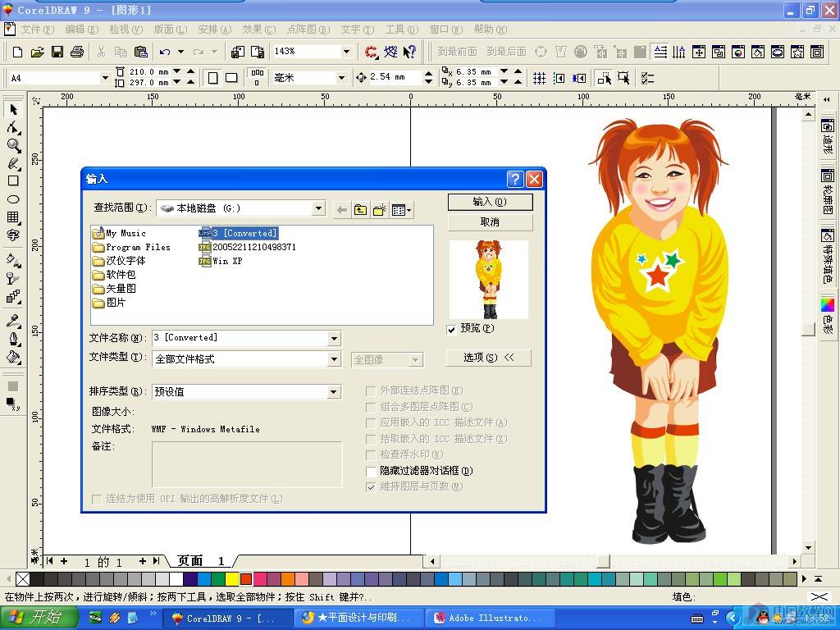Screen dimensions: 840x630
Task: Click the preview thumbnail of girl
Action: click(x=489, y=280)
